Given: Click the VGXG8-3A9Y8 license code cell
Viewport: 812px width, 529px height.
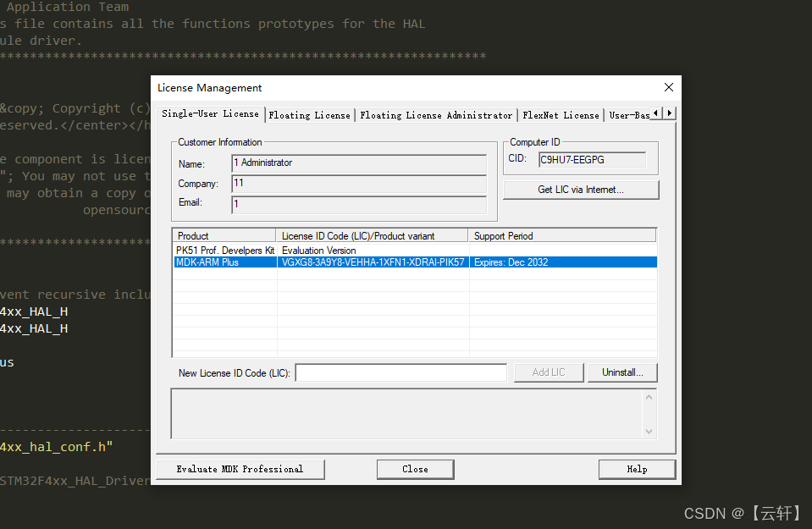Looking at the screenshot, I should click(x=373, y=262).
